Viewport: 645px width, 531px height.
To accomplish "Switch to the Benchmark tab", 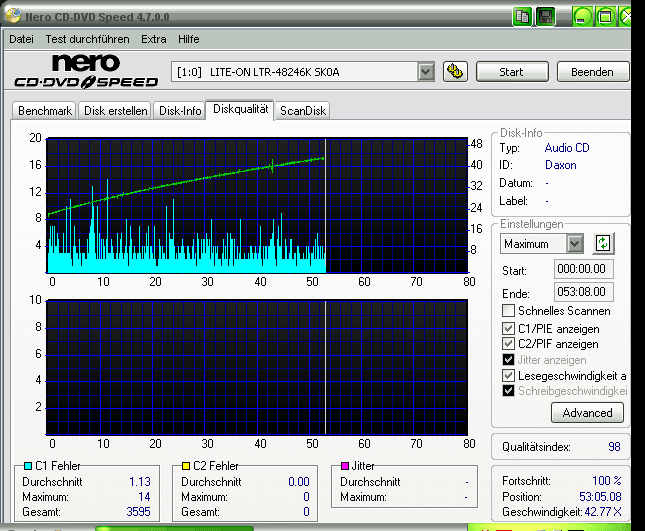I will click(44, 111).
